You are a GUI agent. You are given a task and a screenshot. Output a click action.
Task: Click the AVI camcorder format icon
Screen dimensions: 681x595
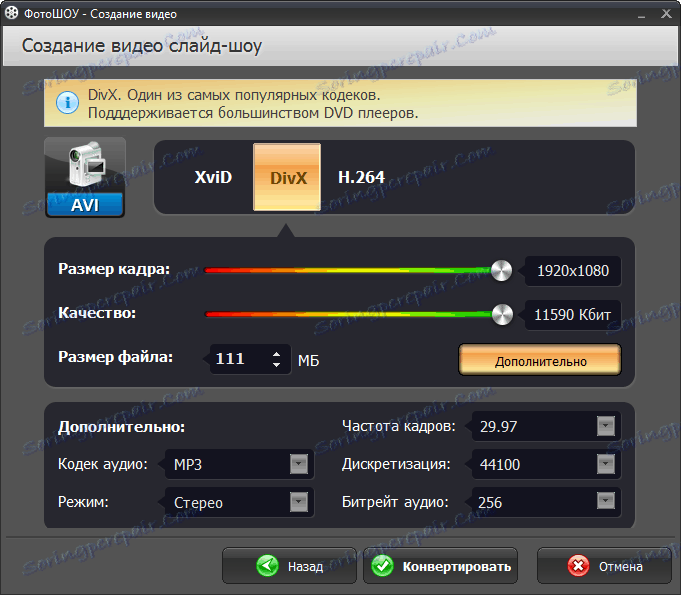tap(85, 177)
